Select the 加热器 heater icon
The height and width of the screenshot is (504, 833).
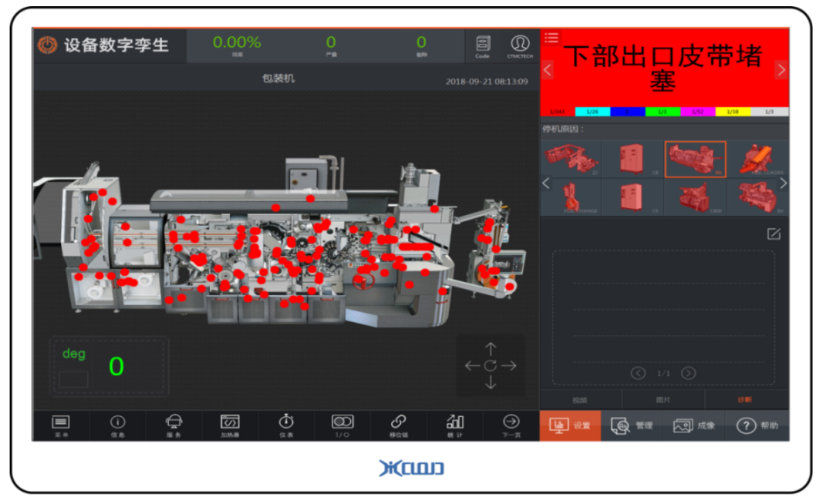tap(230, 425)
